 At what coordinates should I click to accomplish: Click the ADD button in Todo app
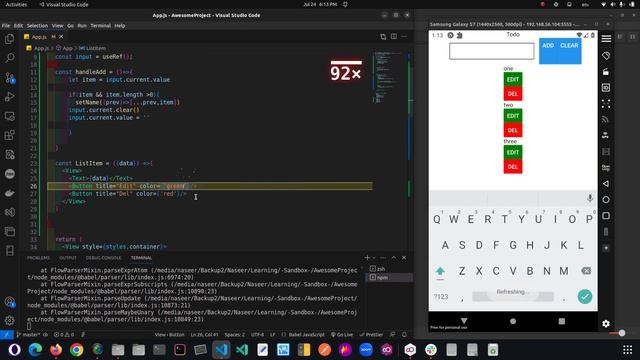coord(548,46)
